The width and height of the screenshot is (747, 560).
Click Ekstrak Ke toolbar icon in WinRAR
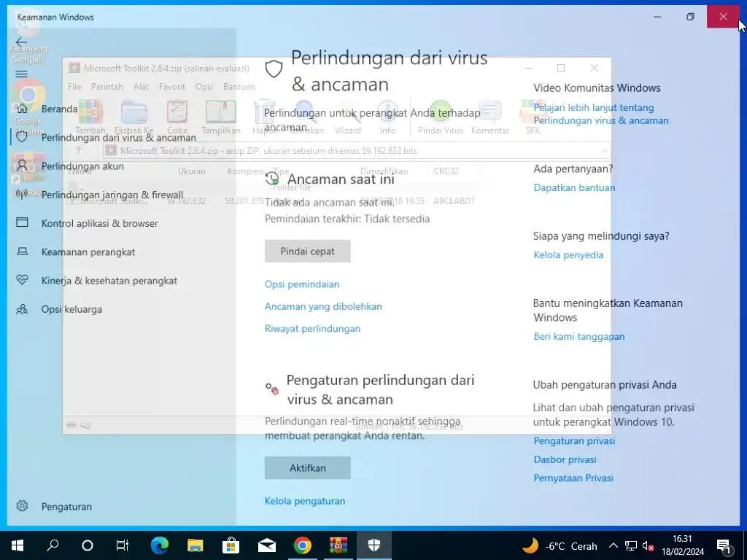134,117
